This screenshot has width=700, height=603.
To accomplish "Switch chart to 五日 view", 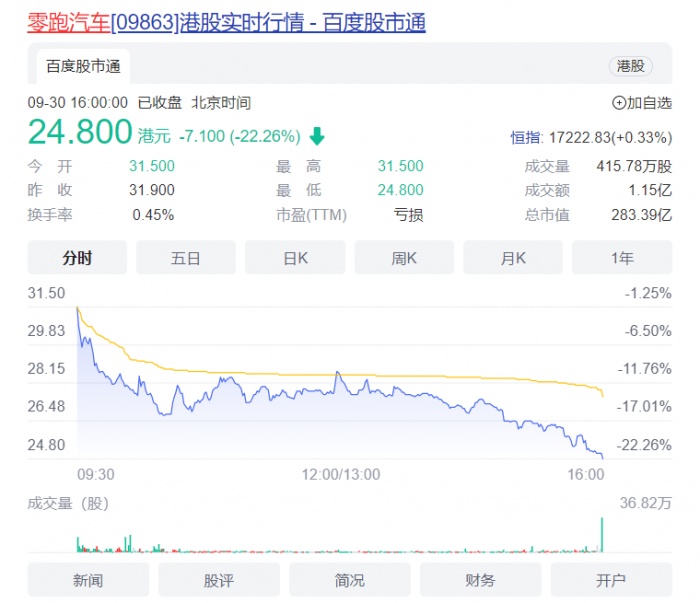I will (x=186, y=258).
